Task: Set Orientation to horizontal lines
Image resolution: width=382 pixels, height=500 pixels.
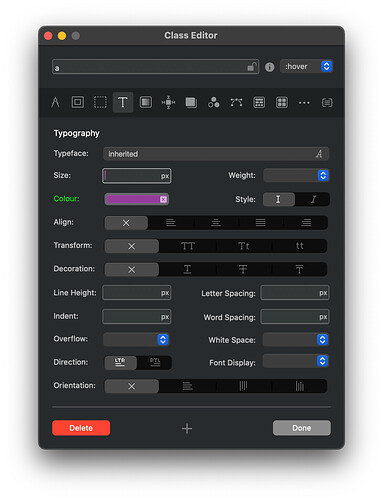Action: pyautogui.click(x=188, y=386)
